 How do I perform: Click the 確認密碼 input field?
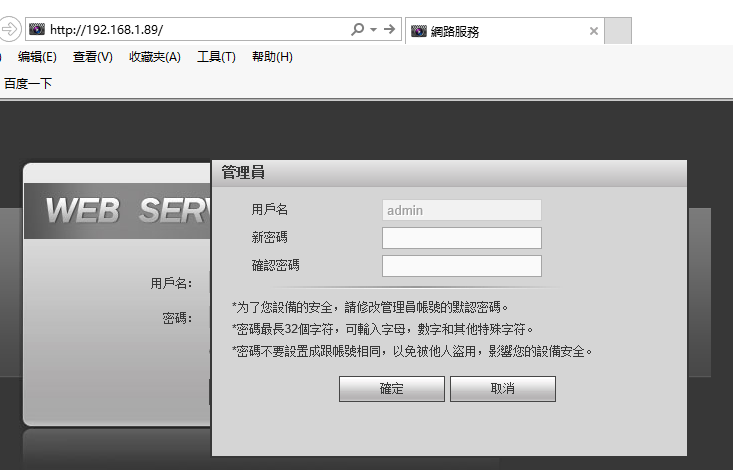tap(462, 266)
